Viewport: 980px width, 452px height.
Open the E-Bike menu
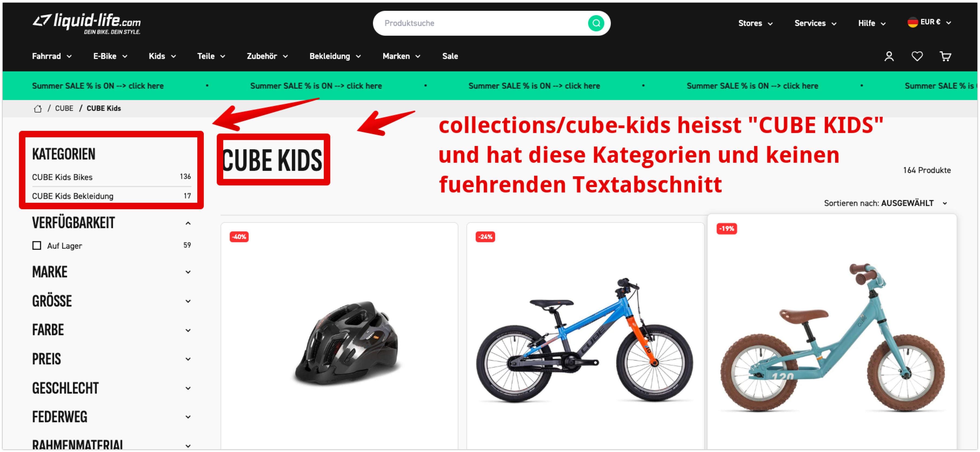click(x=110, y=56)
